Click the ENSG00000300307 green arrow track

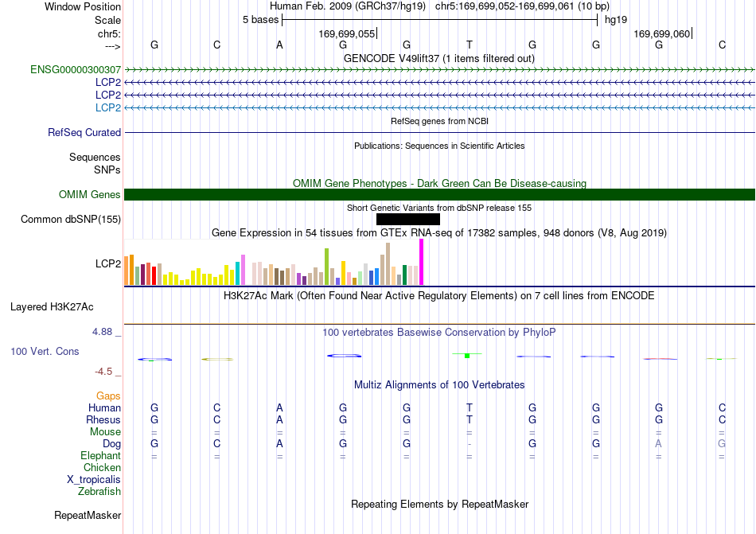(440, 70)
